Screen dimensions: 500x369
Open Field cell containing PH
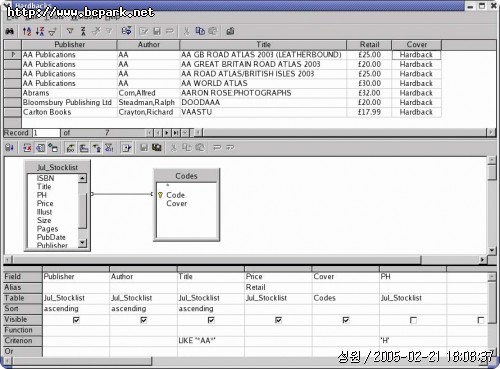pos(413,277)
